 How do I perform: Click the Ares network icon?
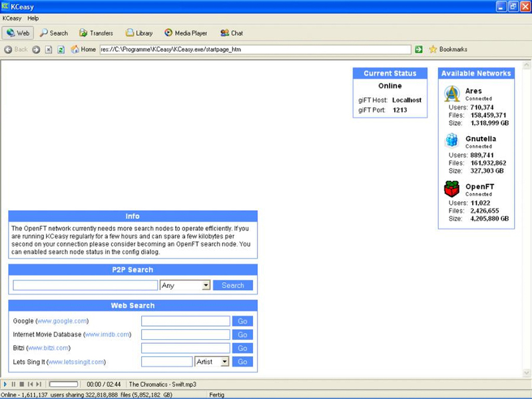[452, 94]
